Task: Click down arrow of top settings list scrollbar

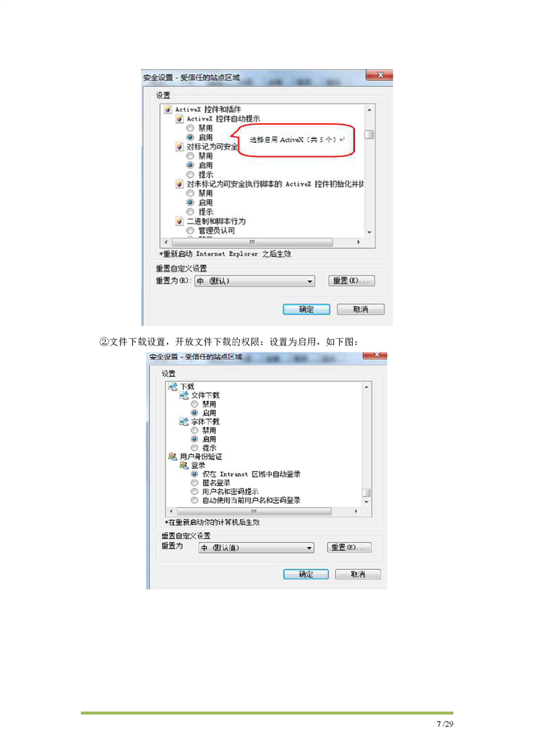Action: point(369,232)
